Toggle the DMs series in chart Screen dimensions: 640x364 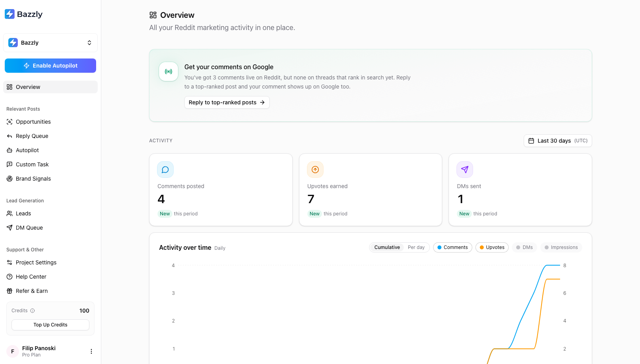[x=524, y=247]
